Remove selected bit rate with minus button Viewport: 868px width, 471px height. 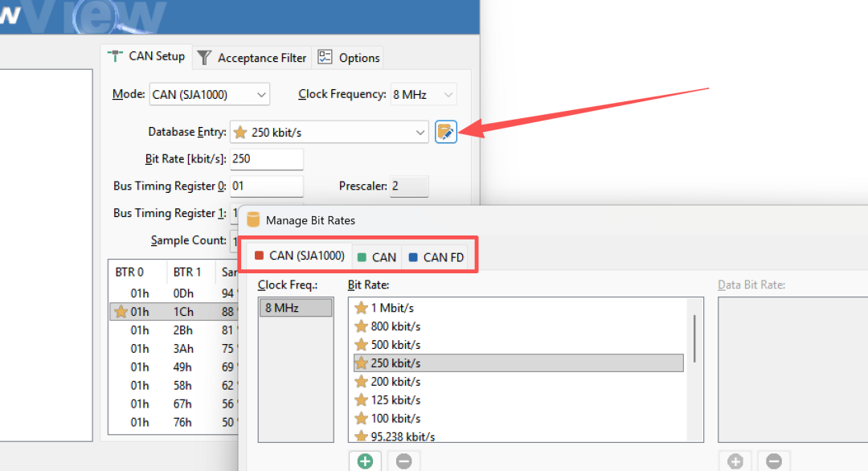point(404,461)
